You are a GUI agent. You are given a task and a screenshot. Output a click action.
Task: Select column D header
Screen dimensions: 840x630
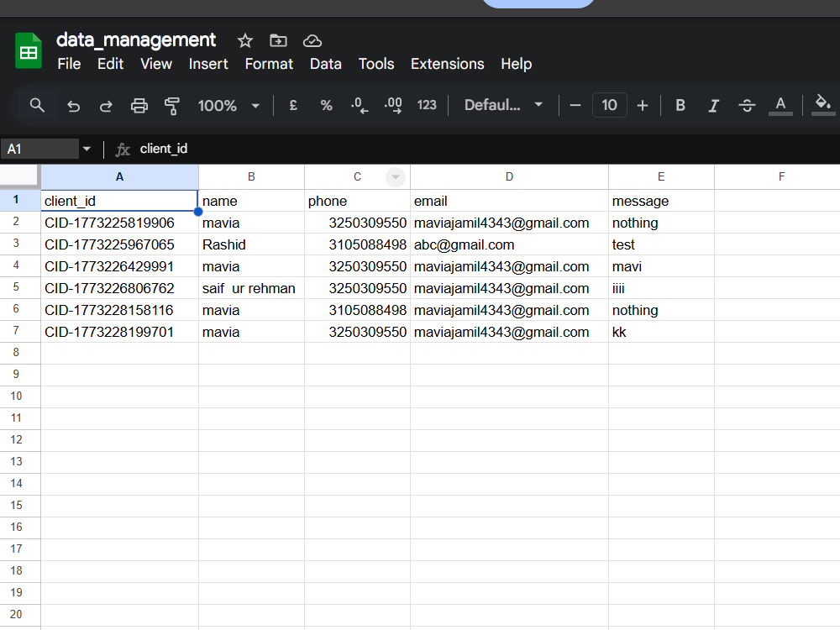tap(510, 176)
